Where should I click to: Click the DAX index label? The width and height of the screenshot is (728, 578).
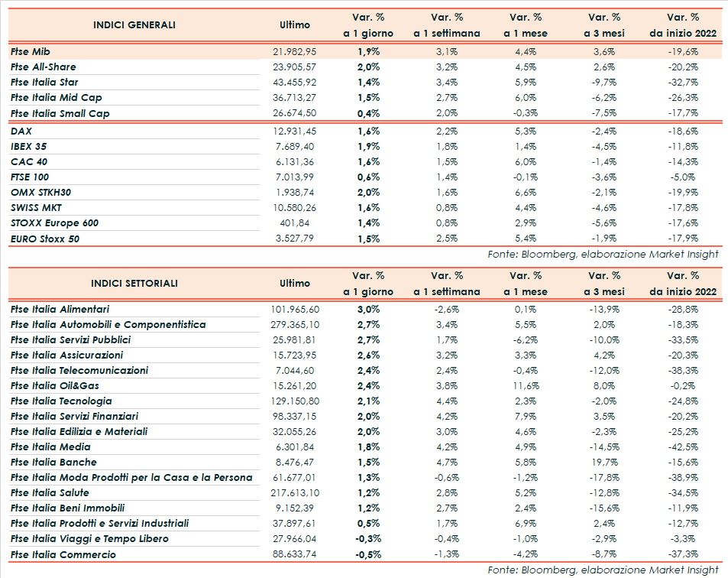(21, 131)
